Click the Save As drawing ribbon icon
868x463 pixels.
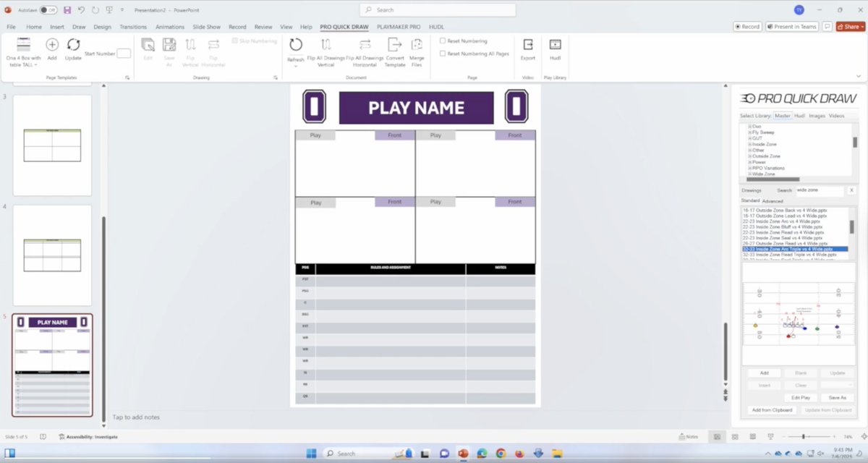click(169, 45)
